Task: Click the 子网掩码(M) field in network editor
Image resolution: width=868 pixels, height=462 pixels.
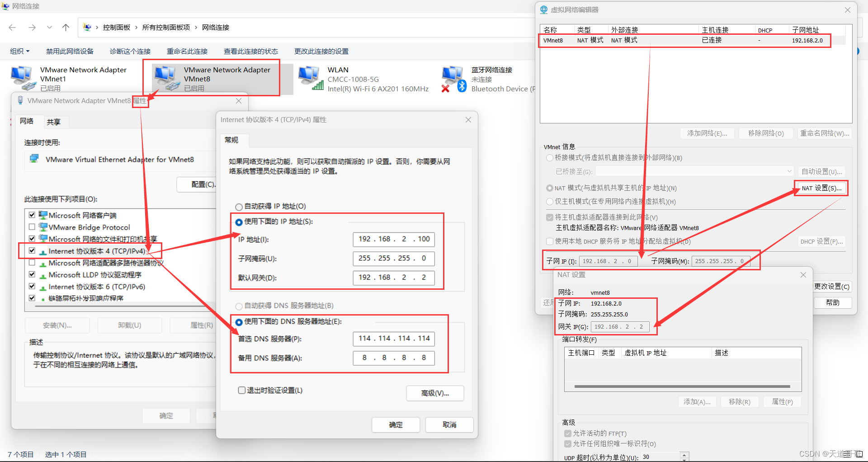Action: click(x=721, y=261)
